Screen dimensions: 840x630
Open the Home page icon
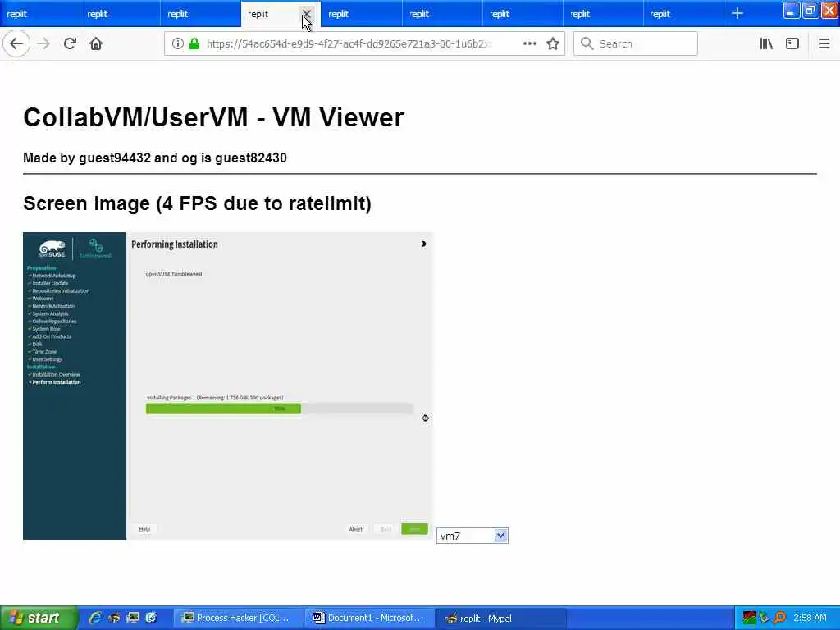[x=96, y=43]
